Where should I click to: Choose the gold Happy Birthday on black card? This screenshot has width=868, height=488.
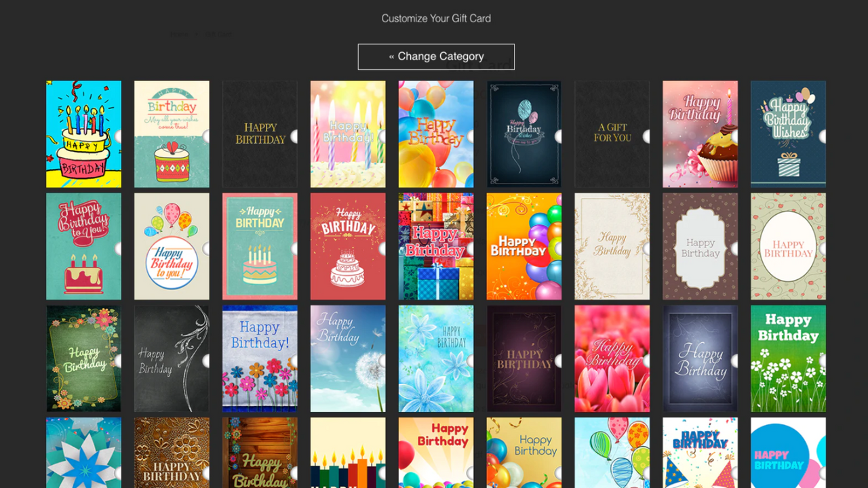pos(260,134)
